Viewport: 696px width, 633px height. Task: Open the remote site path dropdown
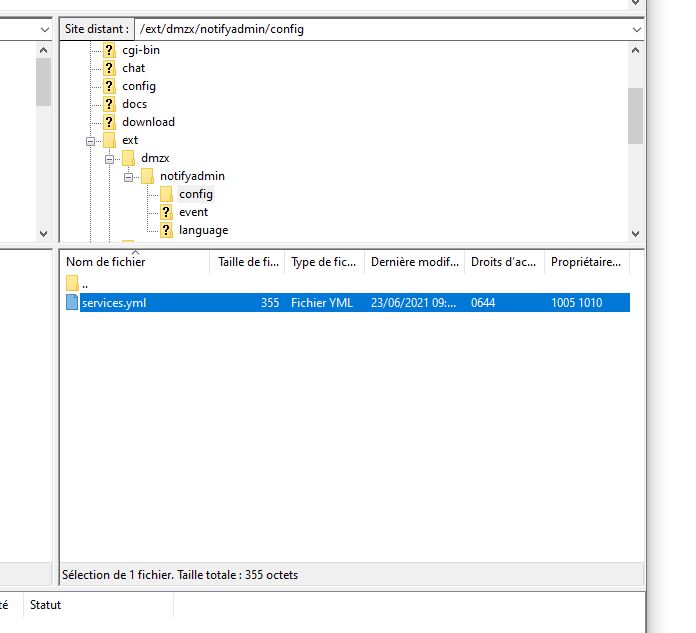point(637,30)
